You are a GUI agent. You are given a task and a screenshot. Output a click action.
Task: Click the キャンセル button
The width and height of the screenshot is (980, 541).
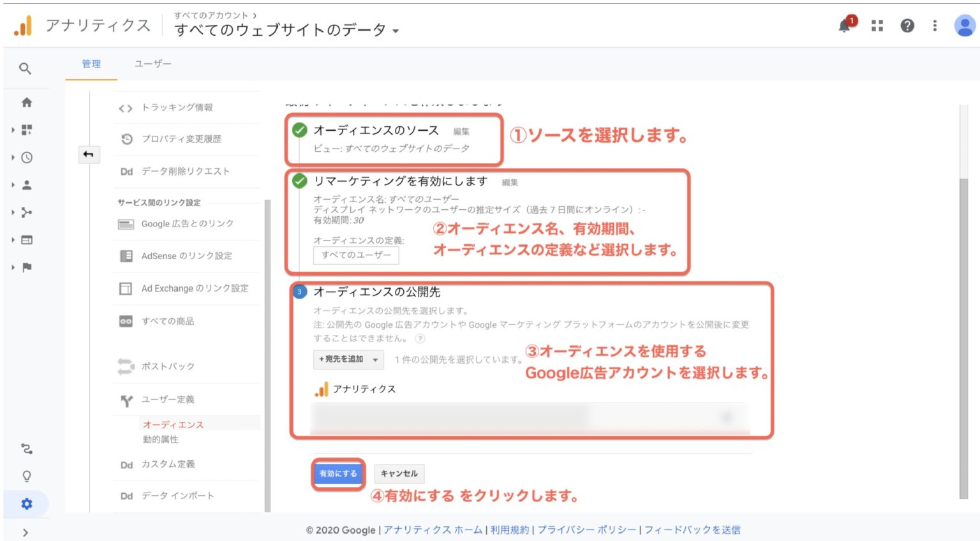(x=399, y=473)
